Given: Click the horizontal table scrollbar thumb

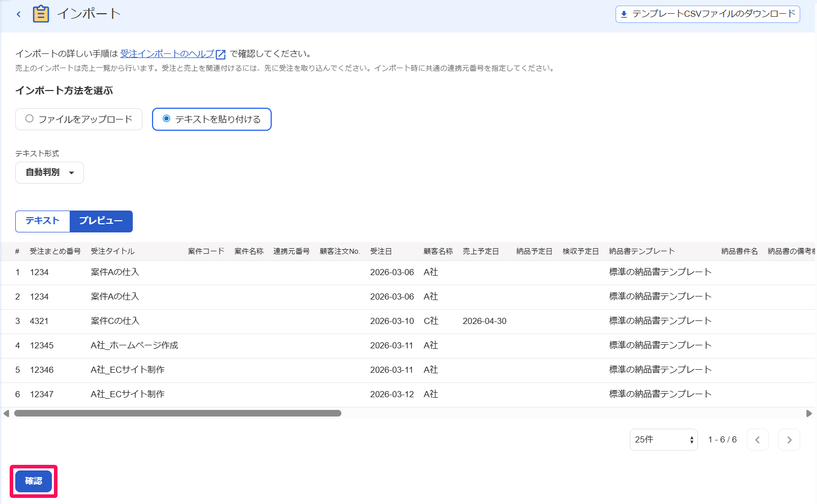Looking at the screenshot, I should click(178, 413).
